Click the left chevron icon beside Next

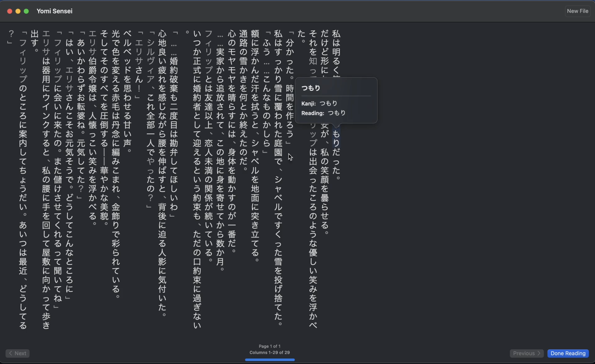[x=10, y=353]
